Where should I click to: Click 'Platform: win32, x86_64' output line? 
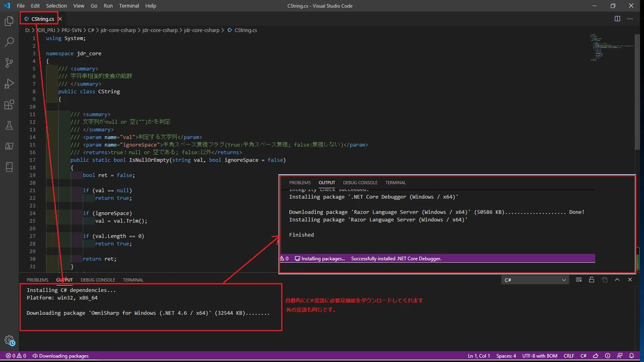62,298
